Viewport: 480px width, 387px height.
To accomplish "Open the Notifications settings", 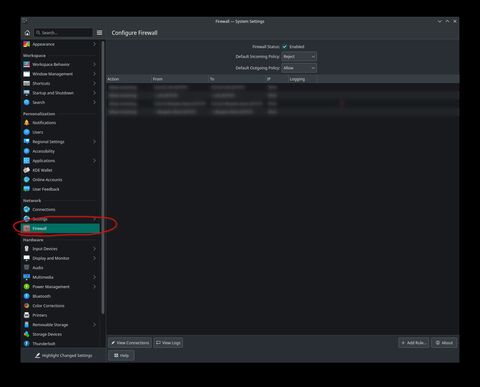I will (x=60, y=123).
